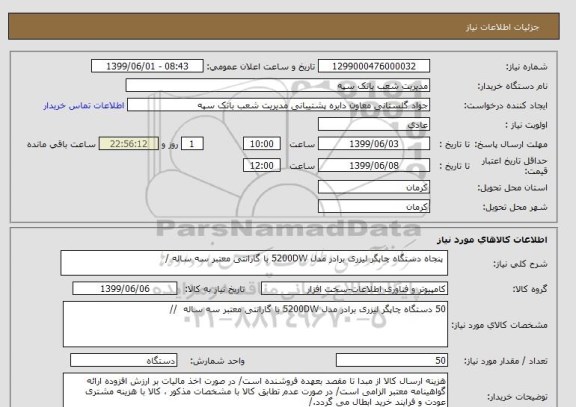576x407 pixels.
Task: Click the حداقل تاریخ اعتبار قیمت label
Action: coord(515,166)
